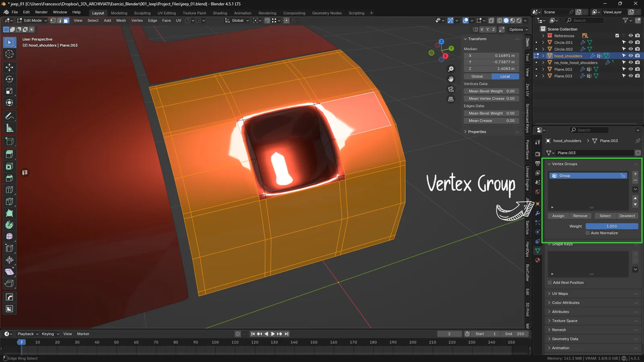The image size is (644, 362).
Task: Open the Vertex menu
Action: coord(137,21)
